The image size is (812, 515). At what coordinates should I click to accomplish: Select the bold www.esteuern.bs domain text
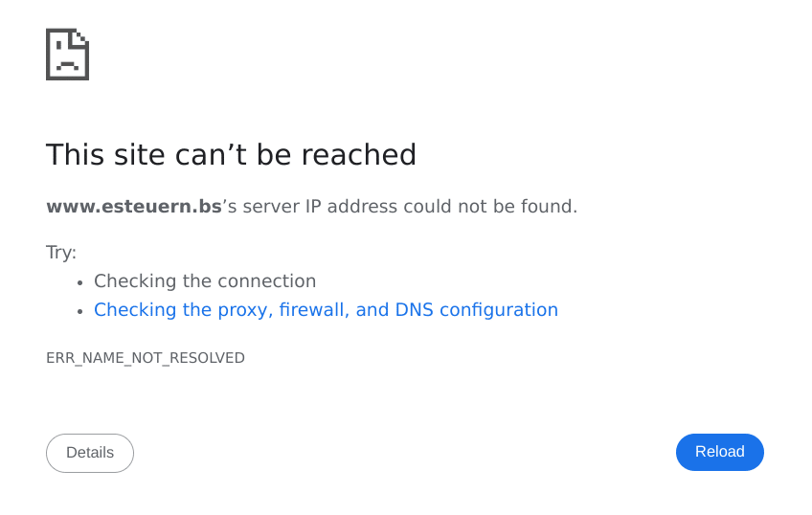point(134,207)
